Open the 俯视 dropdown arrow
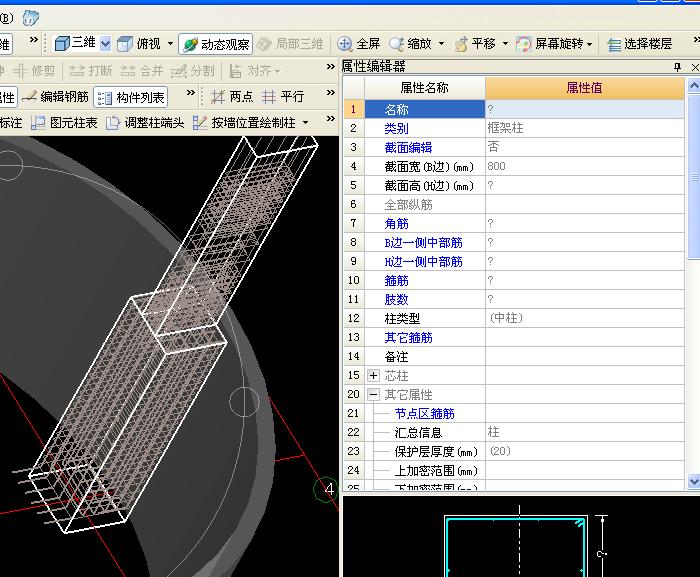 point(170,44)
